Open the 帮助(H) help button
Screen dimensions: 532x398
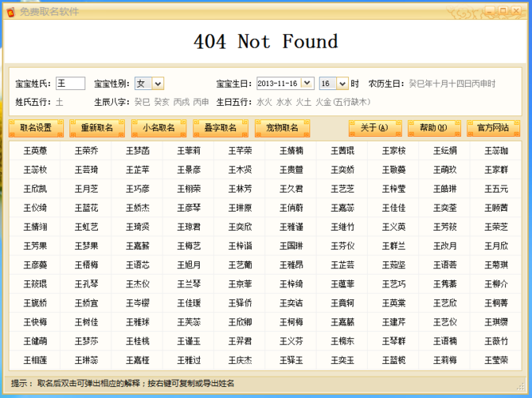click(434, 128)
